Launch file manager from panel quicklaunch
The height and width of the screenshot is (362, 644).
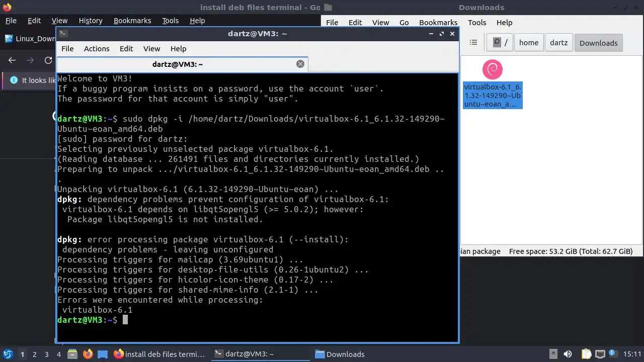click(x=72, y=354)
